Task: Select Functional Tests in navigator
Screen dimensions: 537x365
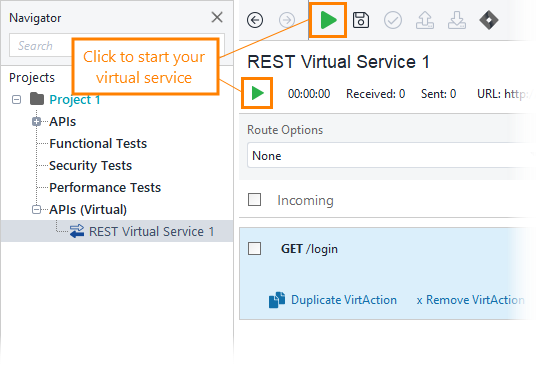Action: pos(98,143)
